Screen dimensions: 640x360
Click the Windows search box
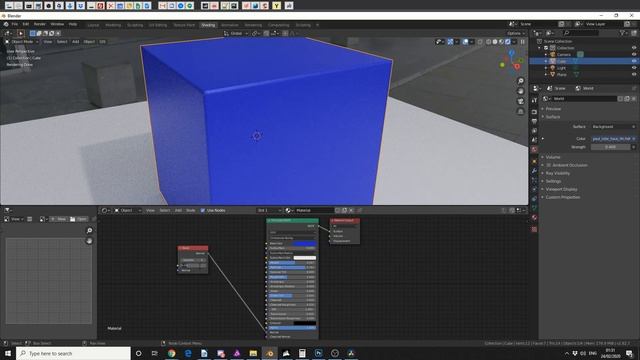click(x=73, y=353)
